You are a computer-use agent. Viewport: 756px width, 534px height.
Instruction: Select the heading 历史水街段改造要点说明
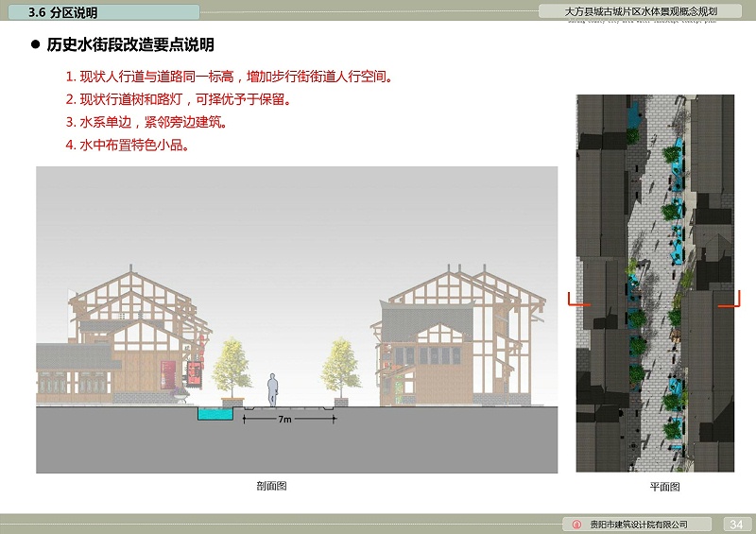point(130,45)
